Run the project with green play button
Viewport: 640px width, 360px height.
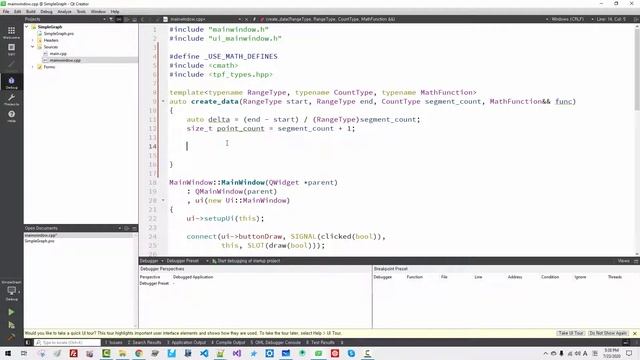(x=11, y=312)
